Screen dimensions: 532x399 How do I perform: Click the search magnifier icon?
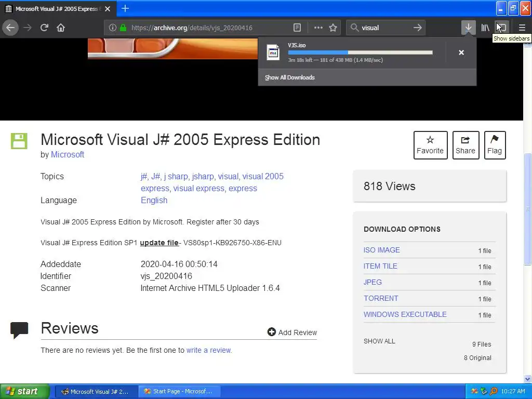coord(354,28)
